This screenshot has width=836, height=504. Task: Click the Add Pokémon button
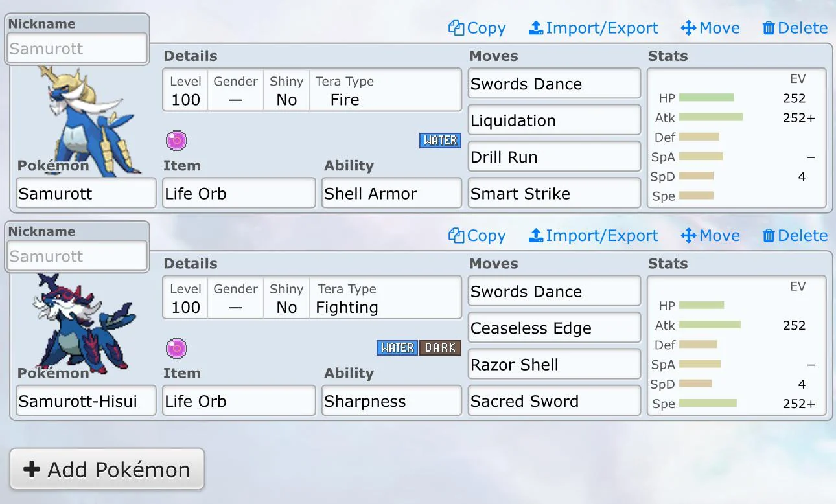tap(107, 470)
